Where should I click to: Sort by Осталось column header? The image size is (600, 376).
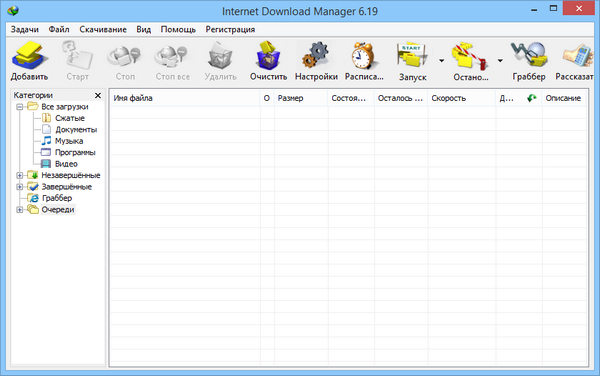coord(401,98)
